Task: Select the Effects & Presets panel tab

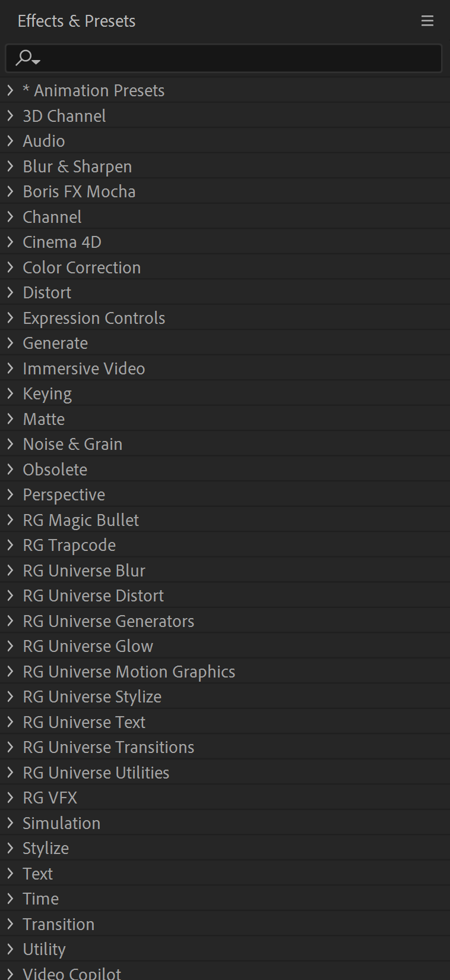Action: [x=77, y=21]
